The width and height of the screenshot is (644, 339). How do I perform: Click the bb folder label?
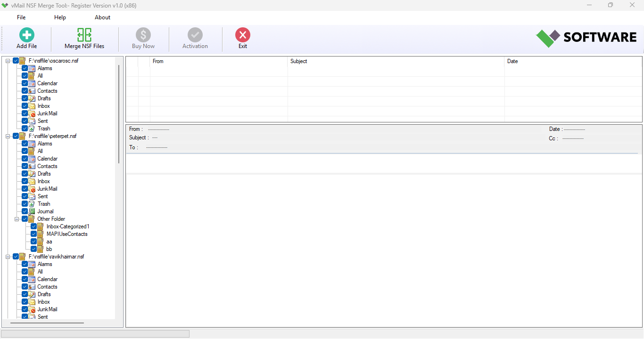49,249
